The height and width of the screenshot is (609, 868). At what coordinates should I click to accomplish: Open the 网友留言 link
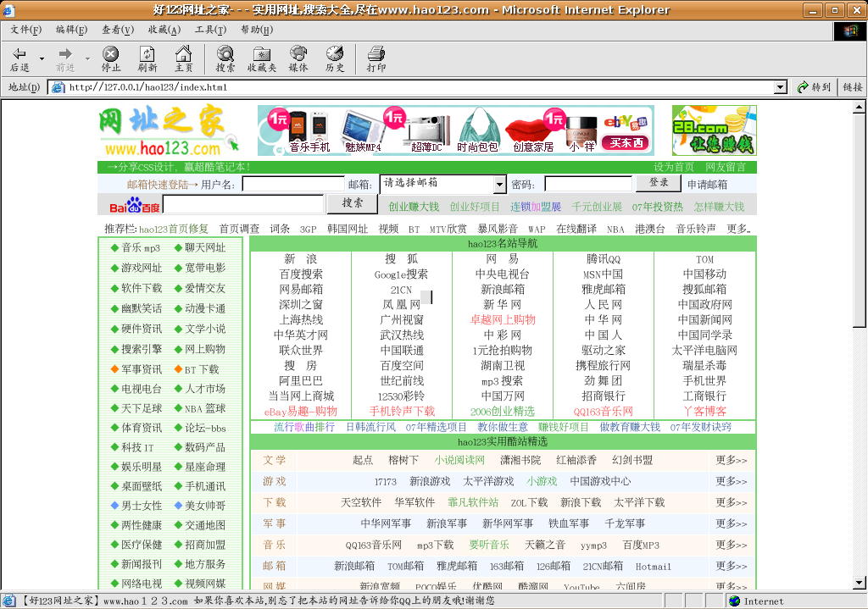click(x=726, y=167)
